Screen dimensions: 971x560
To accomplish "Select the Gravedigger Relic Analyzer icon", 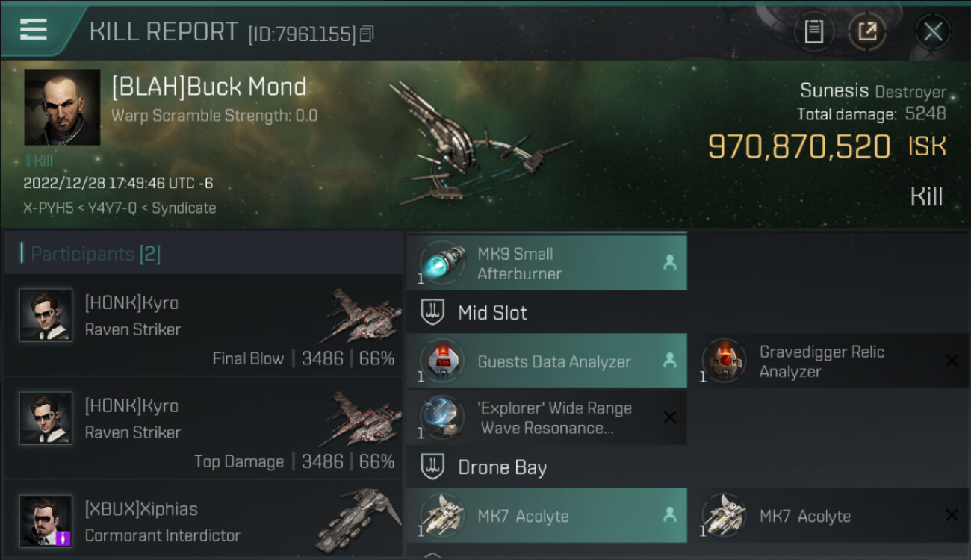I will (723, 361).
